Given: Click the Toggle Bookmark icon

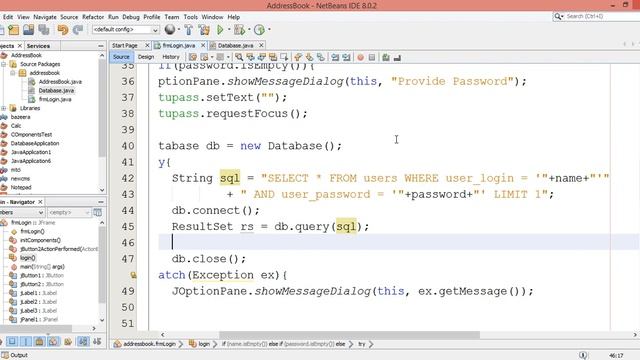Looking at the screenshot, I should tap(321, 57).
